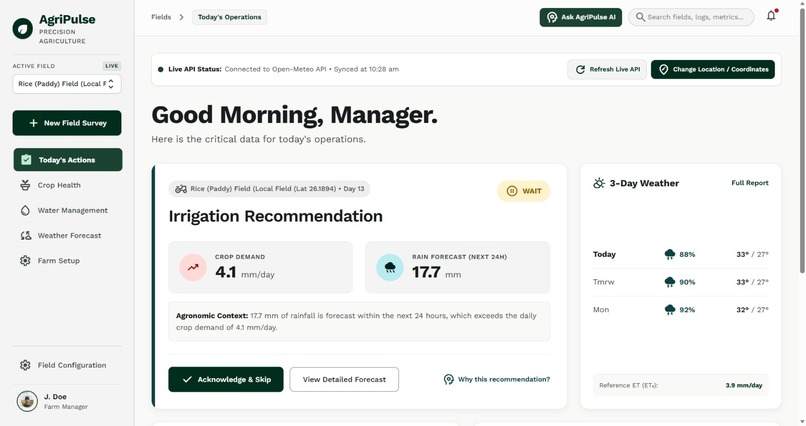Click the plus icon on New Field Survey

click(x=33, y=123)
